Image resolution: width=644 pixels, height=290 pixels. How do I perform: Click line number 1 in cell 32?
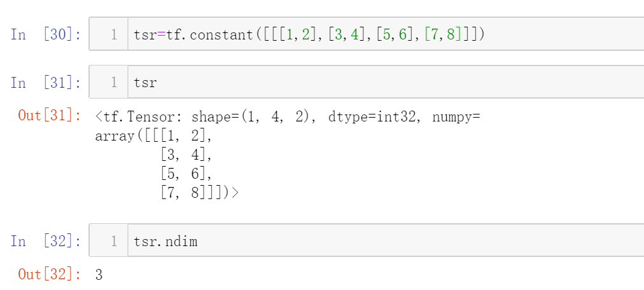coord(114,241)
